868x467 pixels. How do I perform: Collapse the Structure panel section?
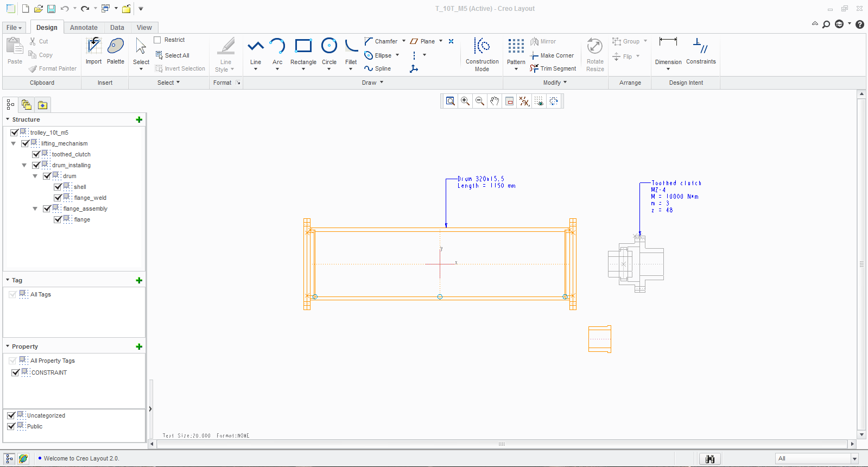click(8, 119)
